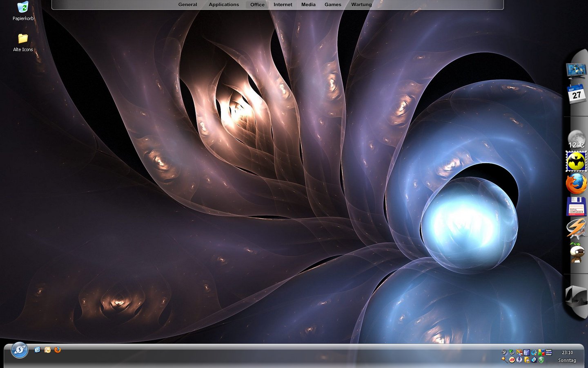Open the Internet tab
The image size is (588, 368).
[283, 4]
